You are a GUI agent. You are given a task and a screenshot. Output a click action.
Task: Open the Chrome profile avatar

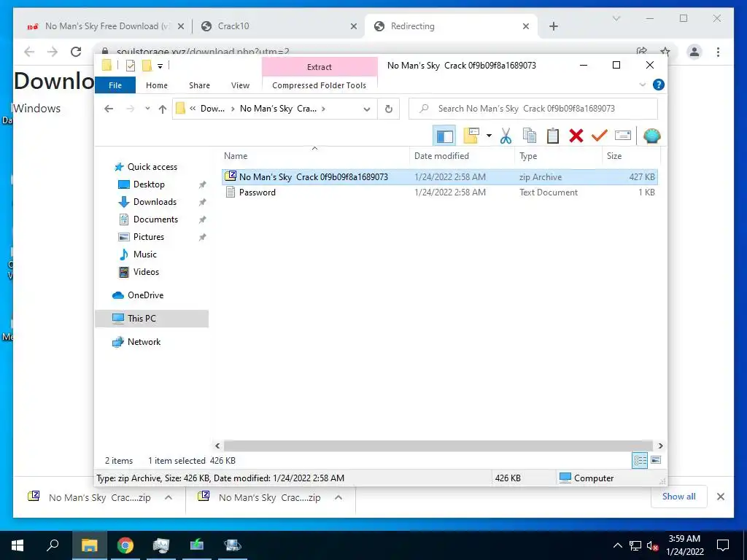[x=694, y=52]
